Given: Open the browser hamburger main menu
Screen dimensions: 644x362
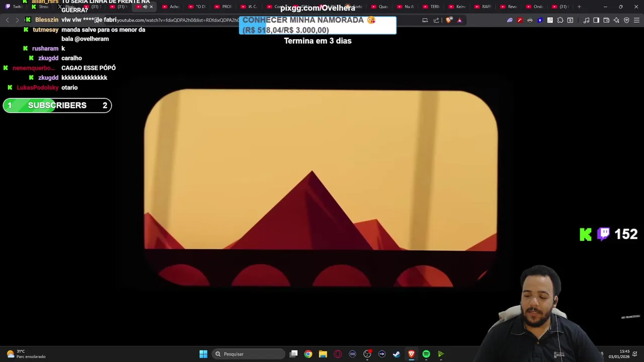Looking at the screenshot, I should pos(636,20).
